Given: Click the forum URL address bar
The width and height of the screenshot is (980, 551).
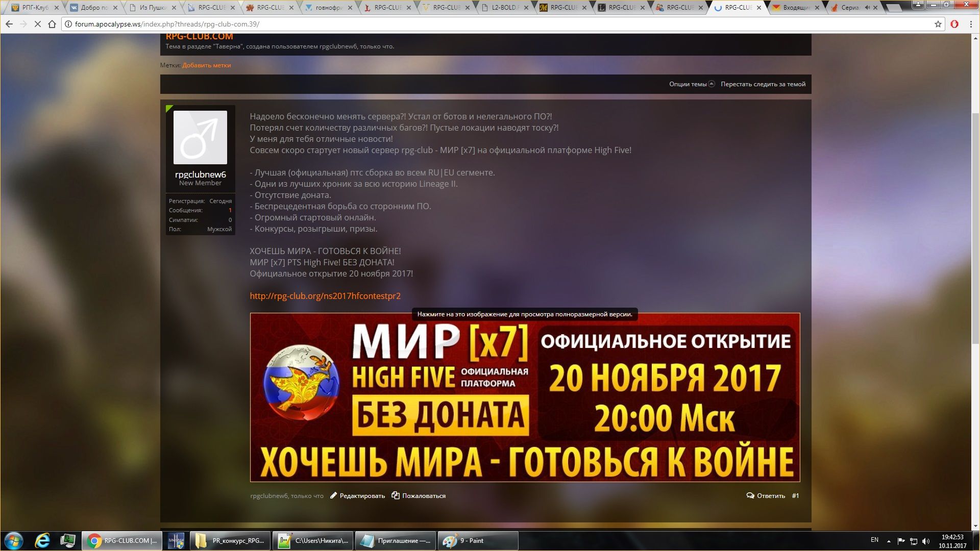Looking at the screenshot, I should click(x=500, y=24).
